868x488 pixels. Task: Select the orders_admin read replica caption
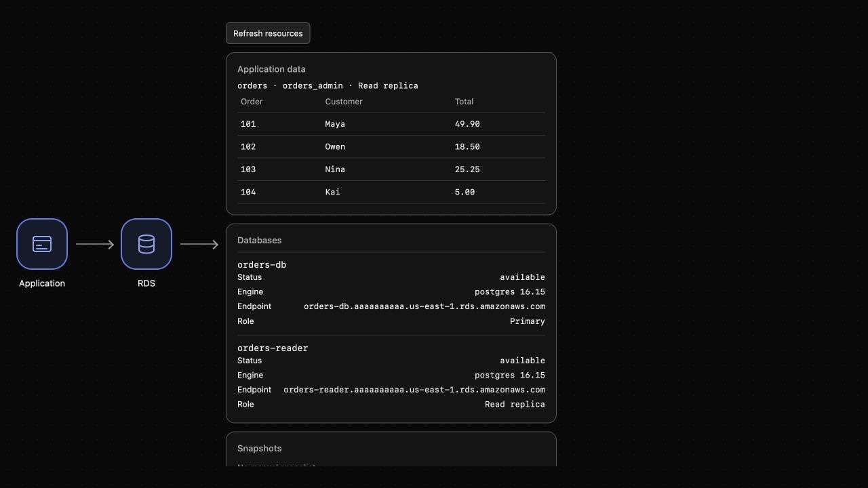328,85
